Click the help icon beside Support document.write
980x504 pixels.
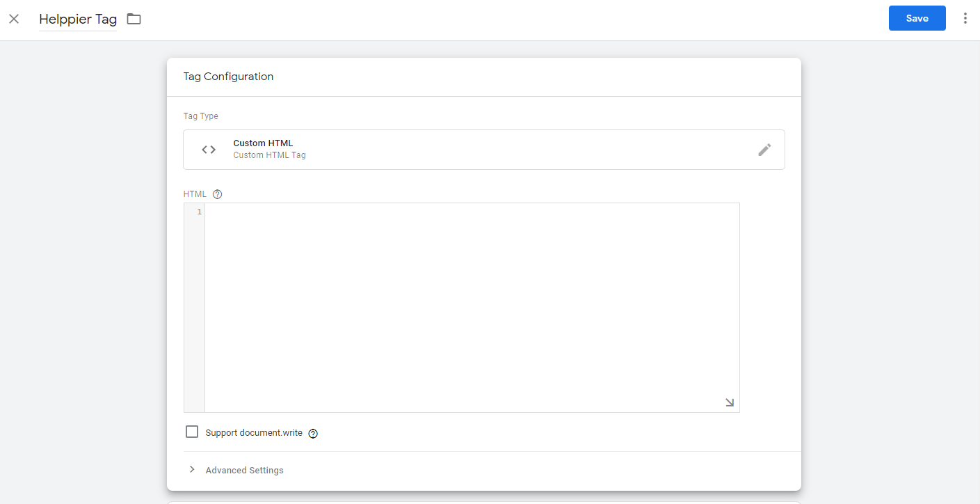tap(313, 434)
